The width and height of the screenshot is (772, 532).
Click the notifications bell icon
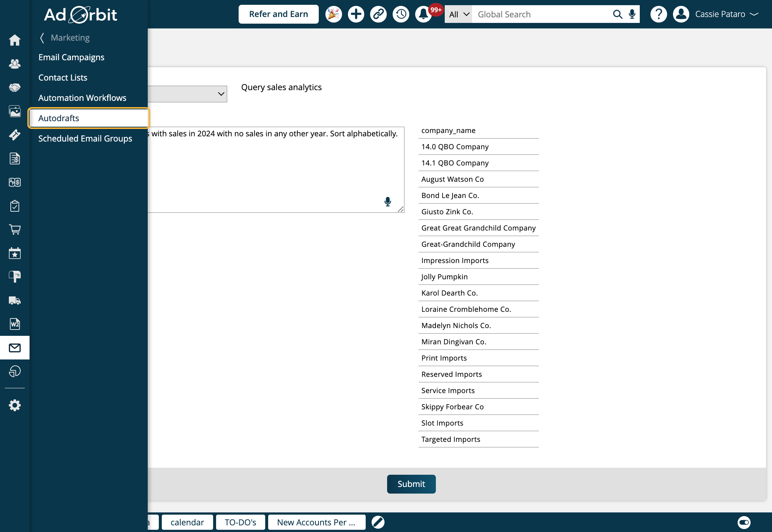pyautogui.click(x=423, y=14)
